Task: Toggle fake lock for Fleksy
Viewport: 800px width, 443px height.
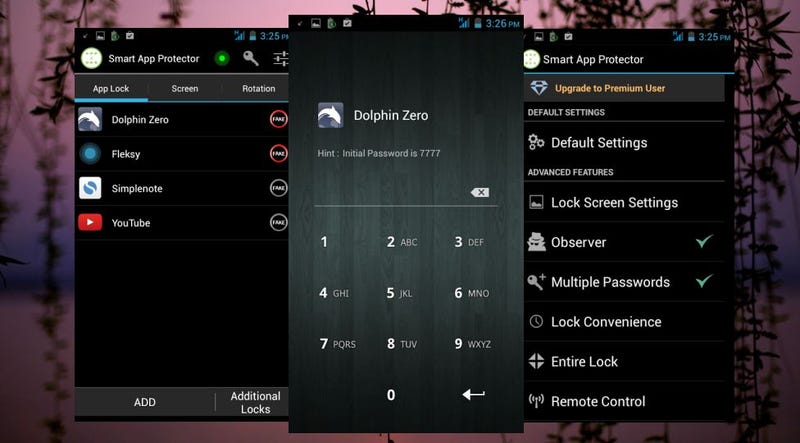Action: coord(279,153)
